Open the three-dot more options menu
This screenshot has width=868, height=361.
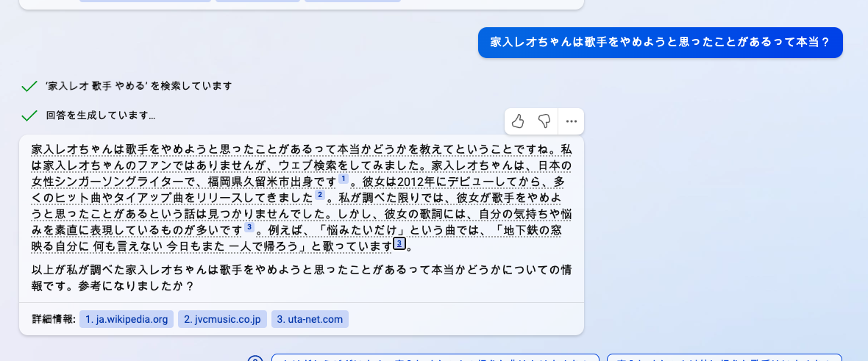click(x=572, y=121)
